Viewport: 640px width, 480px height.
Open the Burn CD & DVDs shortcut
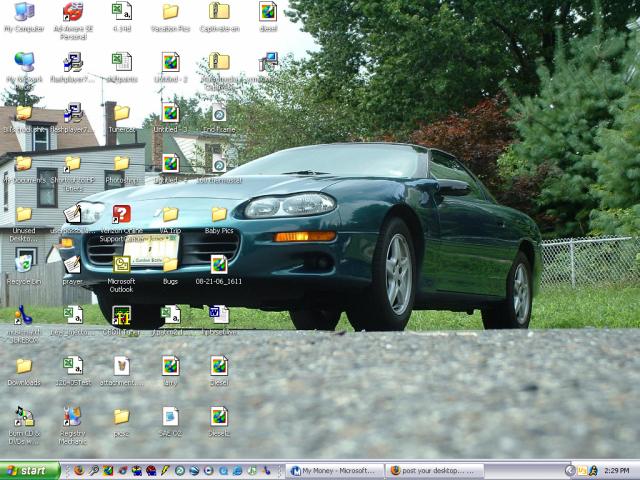pyautogui.click(x=23, y=416)
